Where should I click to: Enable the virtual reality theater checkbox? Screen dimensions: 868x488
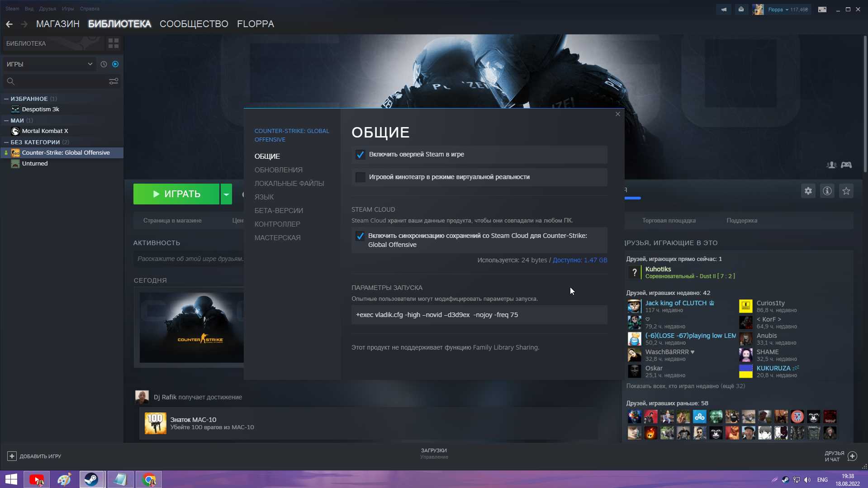pyautogui.click(x=360, y=177)
